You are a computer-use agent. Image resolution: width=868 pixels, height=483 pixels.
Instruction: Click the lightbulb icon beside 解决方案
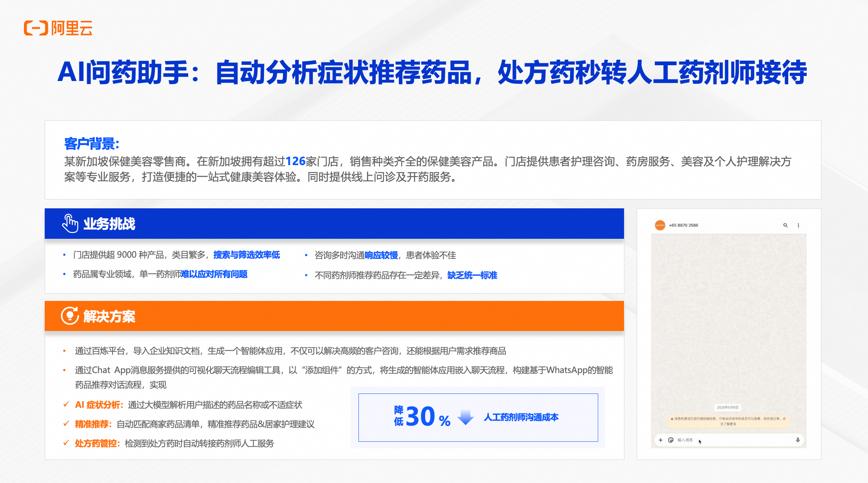pos(70,316)
